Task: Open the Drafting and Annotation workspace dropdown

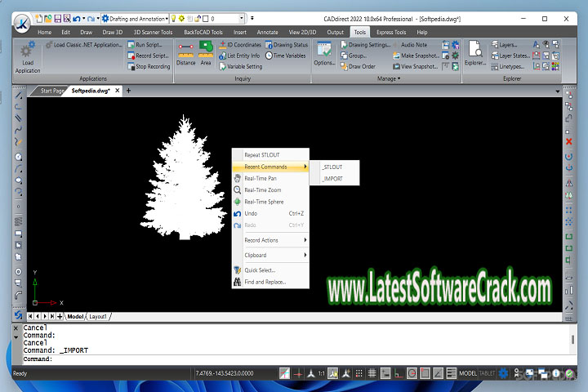Action: 136,18
